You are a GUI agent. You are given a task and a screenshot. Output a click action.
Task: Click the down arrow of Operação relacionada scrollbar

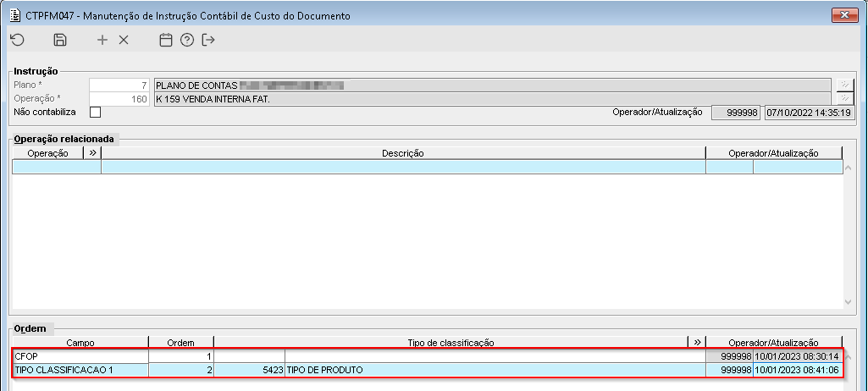pos(848,302)
